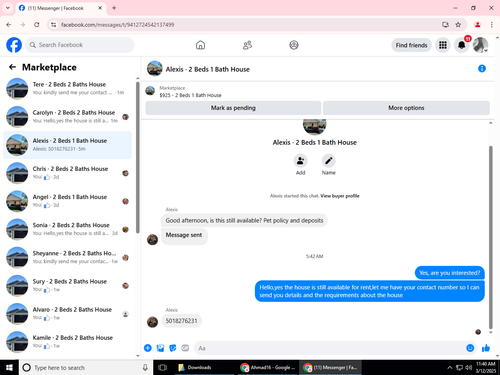The image size is (500, 375).
Task: Open Task View on taskbar
Action: 163,367
